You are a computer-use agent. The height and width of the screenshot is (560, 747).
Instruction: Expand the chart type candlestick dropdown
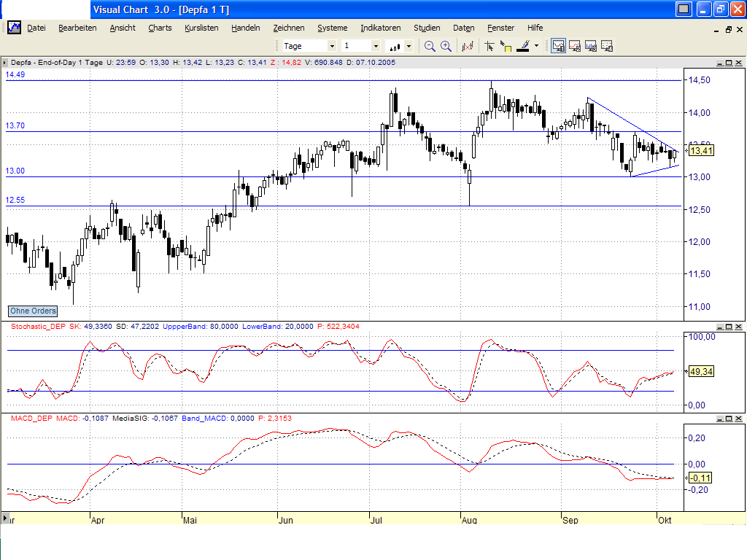point(409,46)
